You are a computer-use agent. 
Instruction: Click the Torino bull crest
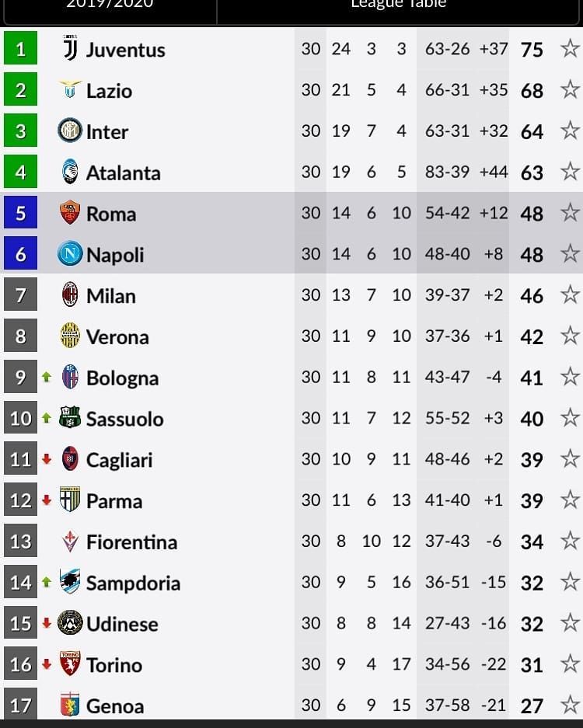coord(70,664)
